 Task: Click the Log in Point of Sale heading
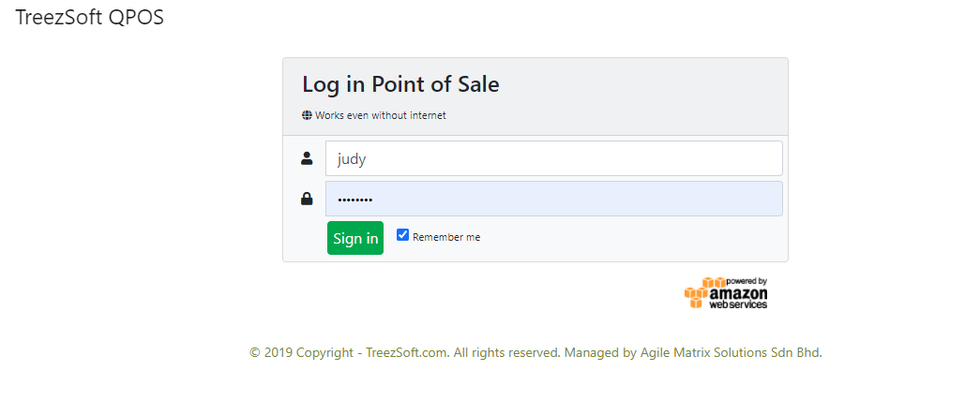[x=400, y=84]
